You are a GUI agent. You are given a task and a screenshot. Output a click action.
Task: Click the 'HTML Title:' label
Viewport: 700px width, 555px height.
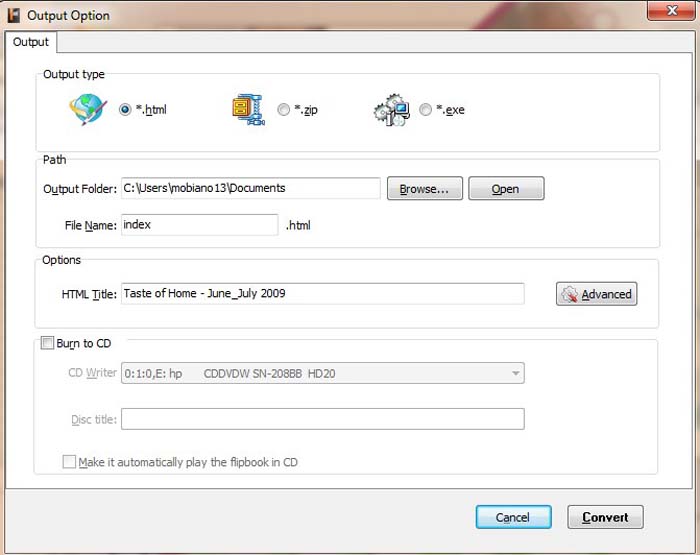[x=89, y=294]
